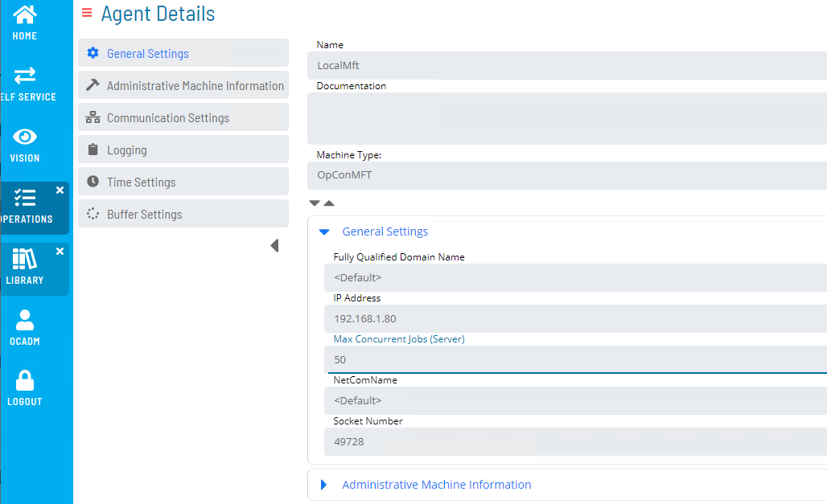Collapse all sections up arrow
827x504 pixels.
329,203
